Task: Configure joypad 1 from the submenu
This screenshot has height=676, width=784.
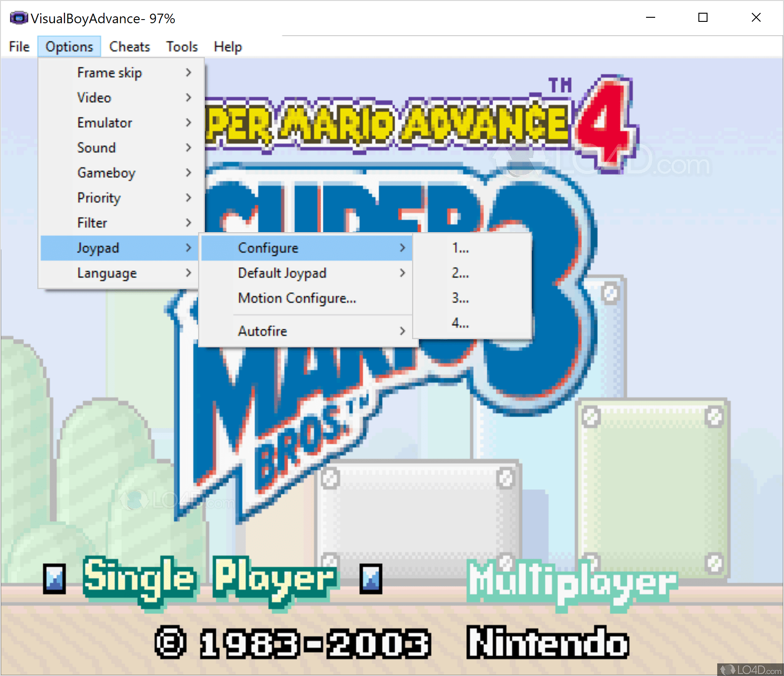Action: click(460, 248)
